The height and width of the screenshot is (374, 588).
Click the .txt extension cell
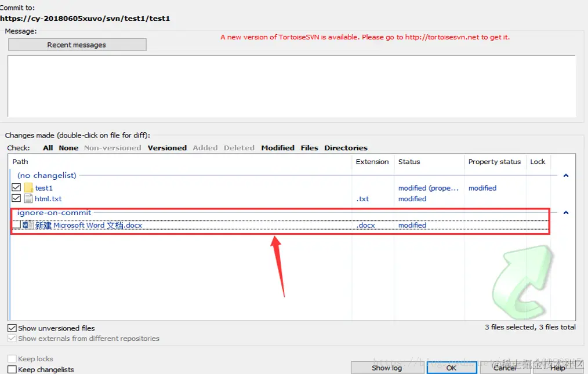click(362, 199)
